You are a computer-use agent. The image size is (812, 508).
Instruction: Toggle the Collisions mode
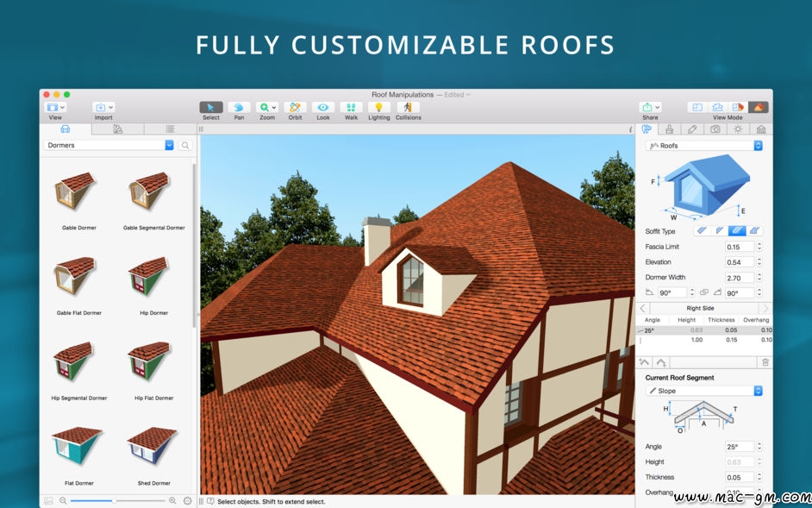tap(408, 108)
